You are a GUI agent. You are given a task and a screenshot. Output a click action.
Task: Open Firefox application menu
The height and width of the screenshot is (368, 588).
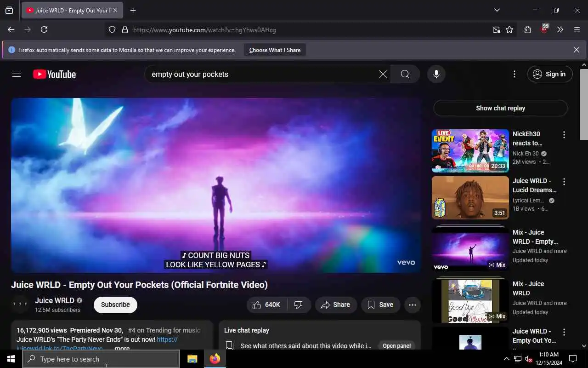577,30
